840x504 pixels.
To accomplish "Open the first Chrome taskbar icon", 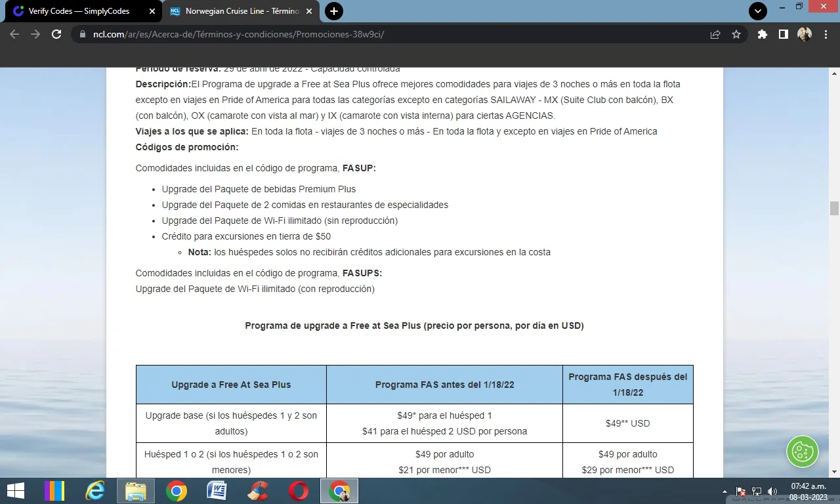I will (x=176, y=491).
